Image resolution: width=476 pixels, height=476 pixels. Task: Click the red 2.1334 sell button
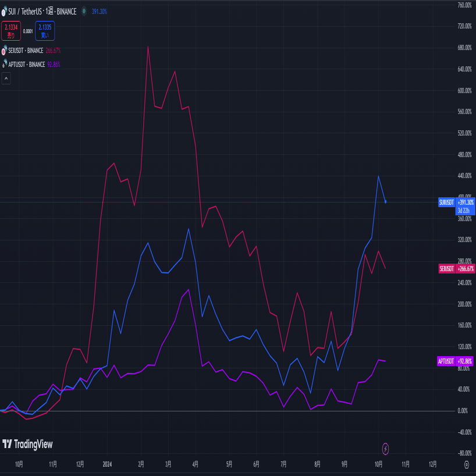[11, 31]
